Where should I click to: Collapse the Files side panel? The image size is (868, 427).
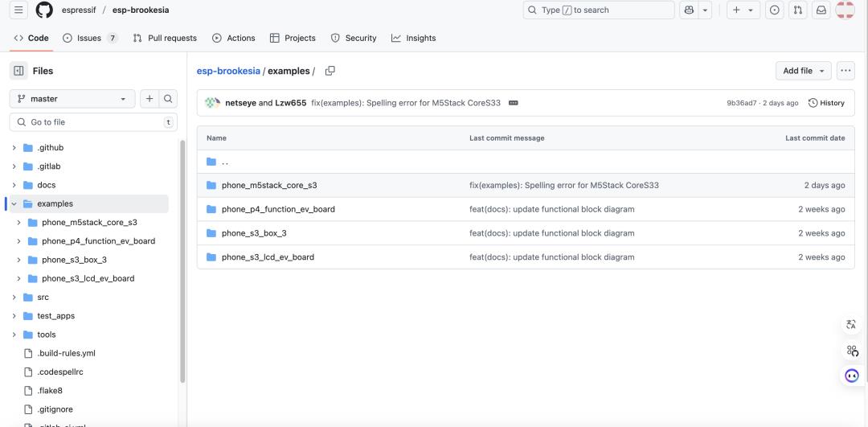tap(18, 71)
